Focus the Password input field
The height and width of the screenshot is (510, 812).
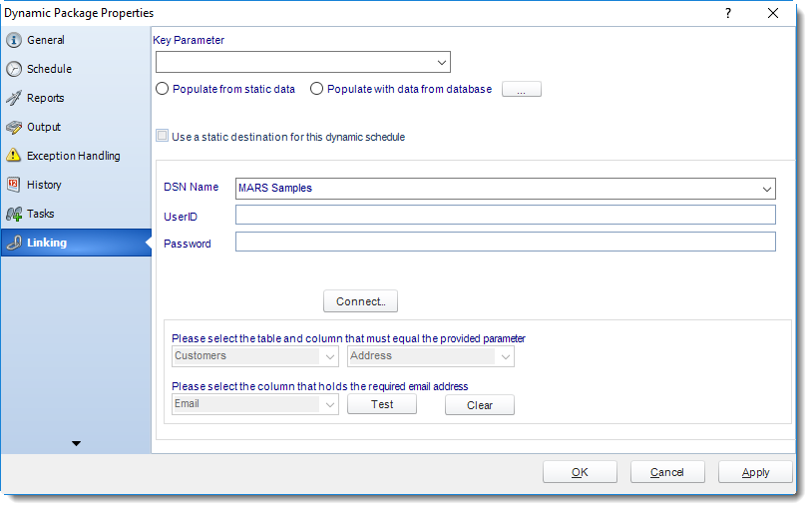coord(506,242)
